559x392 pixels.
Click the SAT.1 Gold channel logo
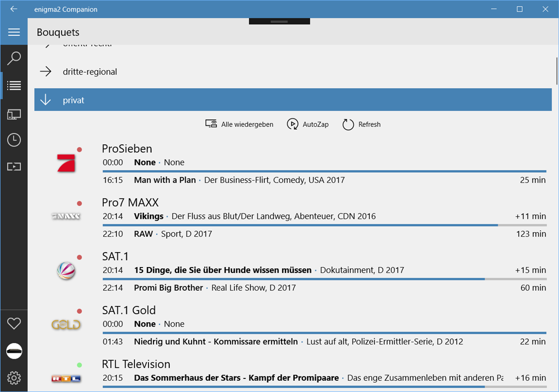66,324
